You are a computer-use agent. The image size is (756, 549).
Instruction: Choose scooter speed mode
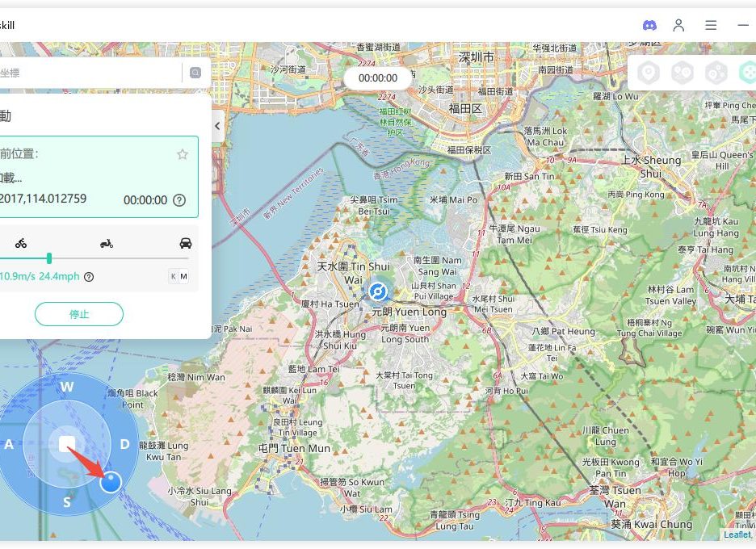tap(106, 242)
